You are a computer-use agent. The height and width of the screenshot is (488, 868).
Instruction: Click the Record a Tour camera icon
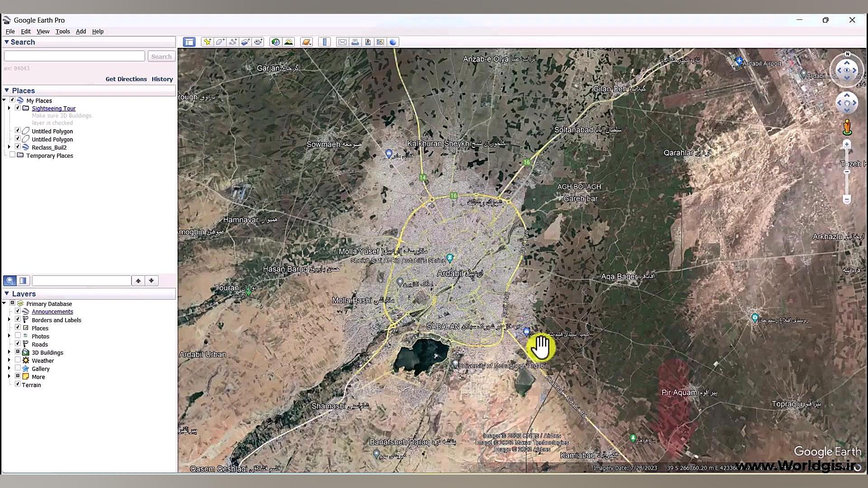(258, 42)
